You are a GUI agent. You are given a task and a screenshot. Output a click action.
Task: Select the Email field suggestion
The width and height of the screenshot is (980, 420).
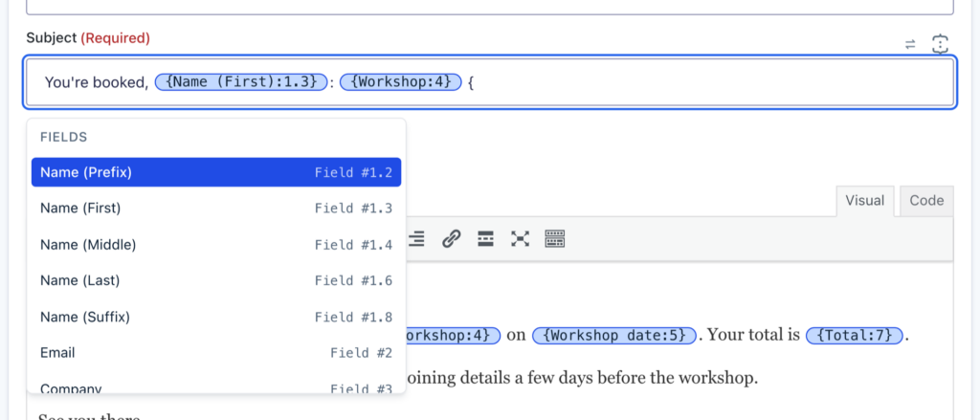(216, 353)
